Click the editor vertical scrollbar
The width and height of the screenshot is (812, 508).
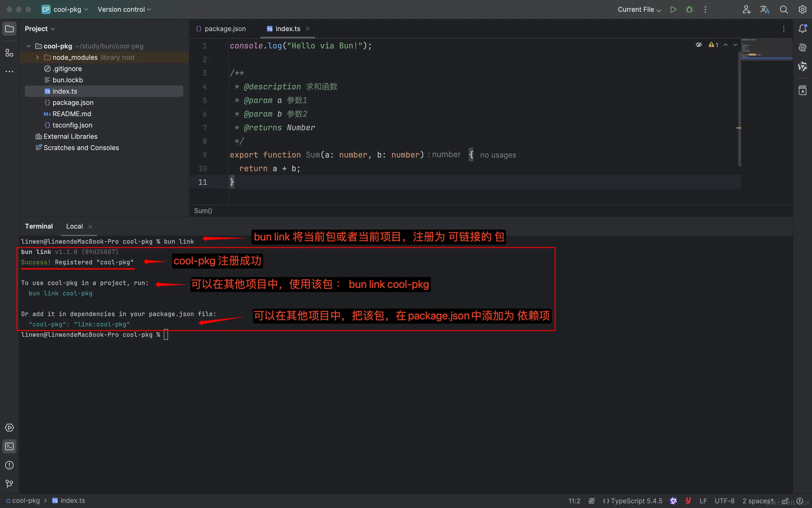point(739,109)
